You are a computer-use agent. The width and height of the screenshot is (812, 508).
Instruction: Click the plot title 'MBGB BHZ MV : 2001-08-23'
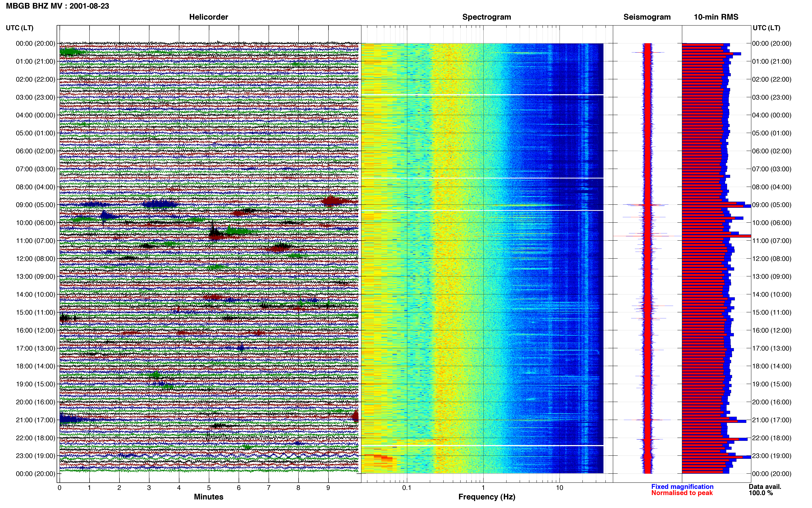click(x=57, y=6)
